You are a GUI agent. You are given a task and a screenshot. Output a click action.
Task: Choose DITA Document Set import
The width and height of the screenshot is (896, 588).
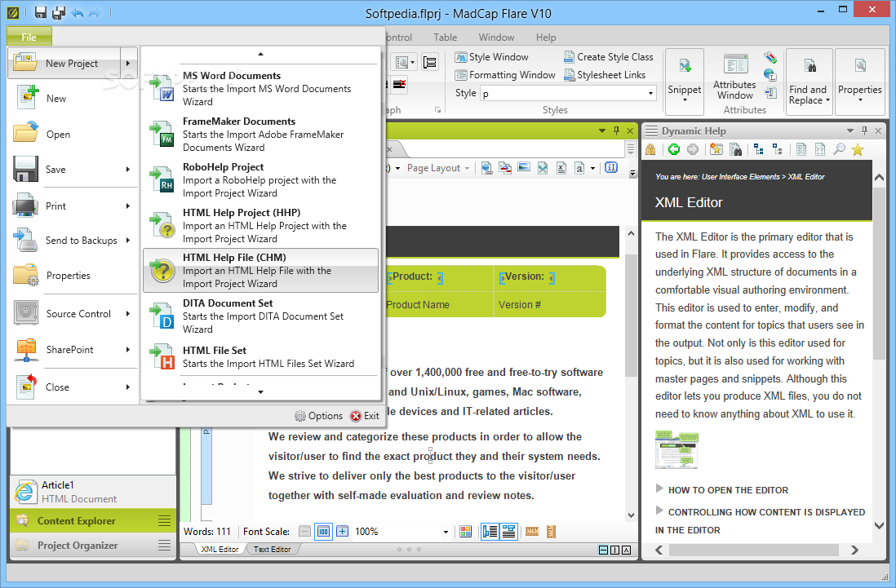[260, 316]
